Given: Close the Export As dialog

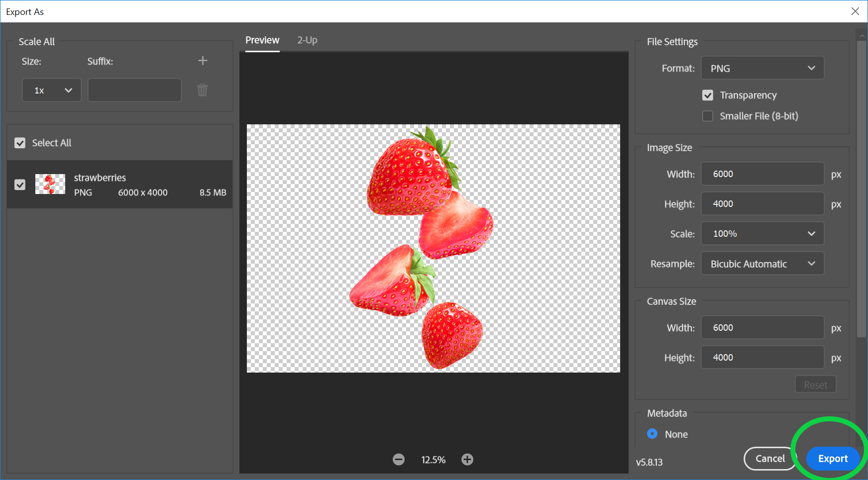Looking at the screenshot, I should 855,11.
